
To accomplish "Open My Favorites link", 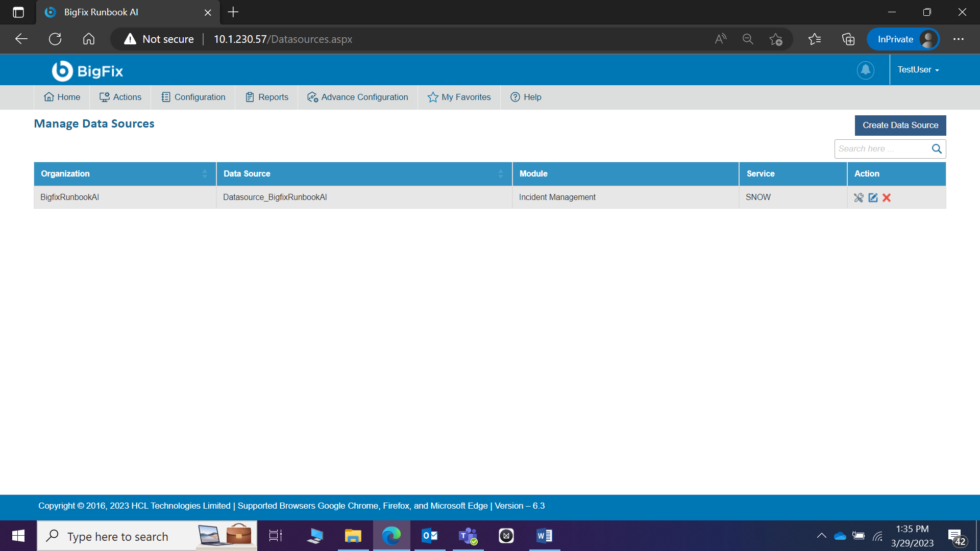I will [459, 97].
